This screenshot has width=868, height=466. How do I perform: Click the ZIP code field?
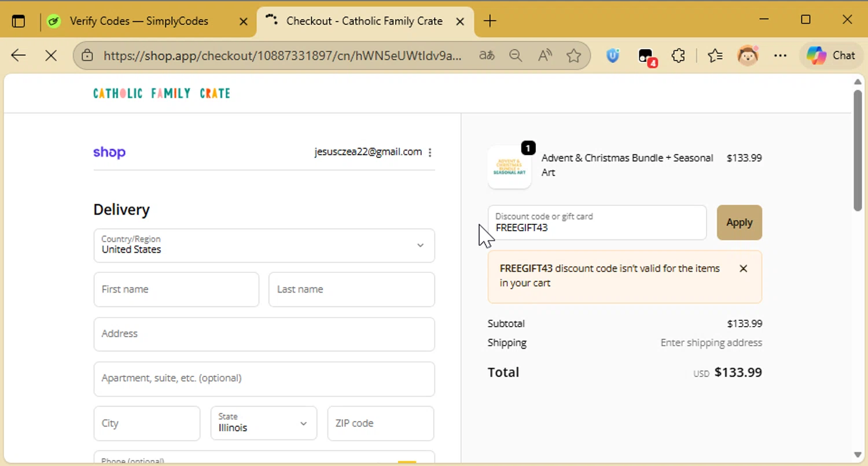381,423
